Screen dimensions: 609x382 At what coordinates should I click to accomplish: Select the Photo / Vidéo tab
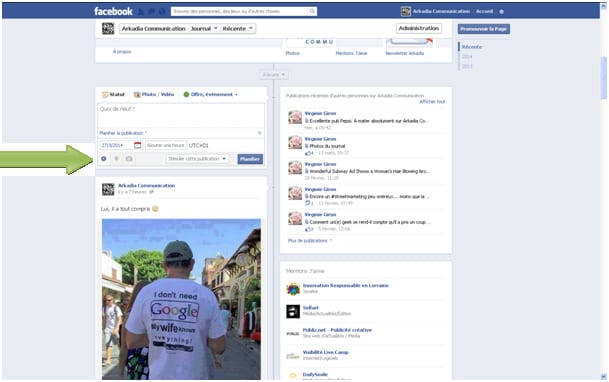click(x=154, y=94)
